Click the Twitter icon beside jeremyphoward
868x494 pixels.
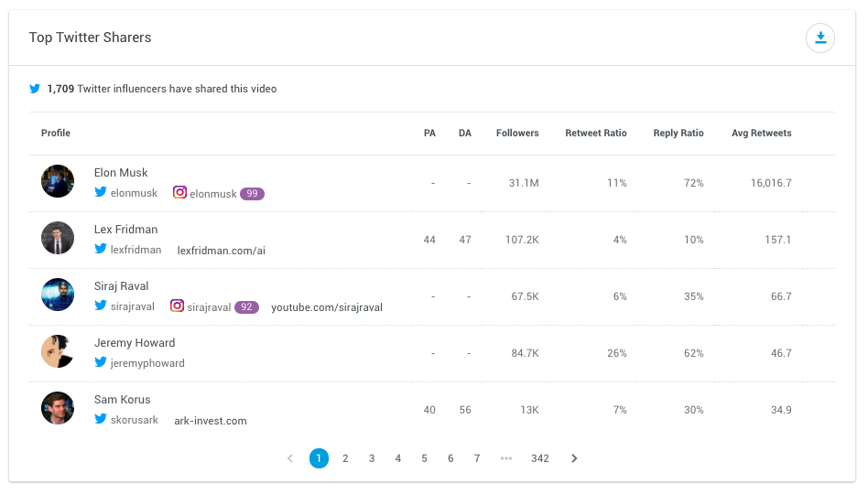click(101, 363)
